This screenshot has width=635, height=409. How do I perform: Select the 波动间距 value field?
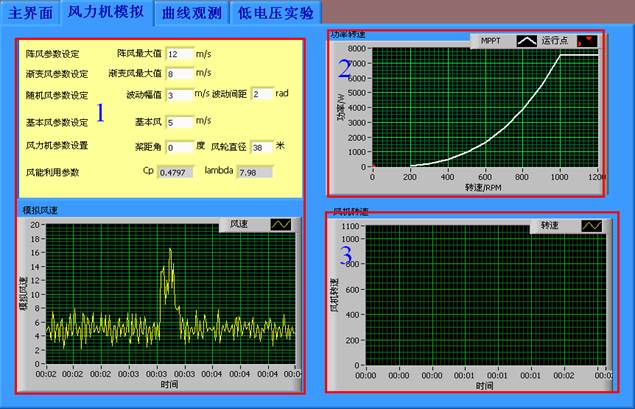(x=261, y=94)
